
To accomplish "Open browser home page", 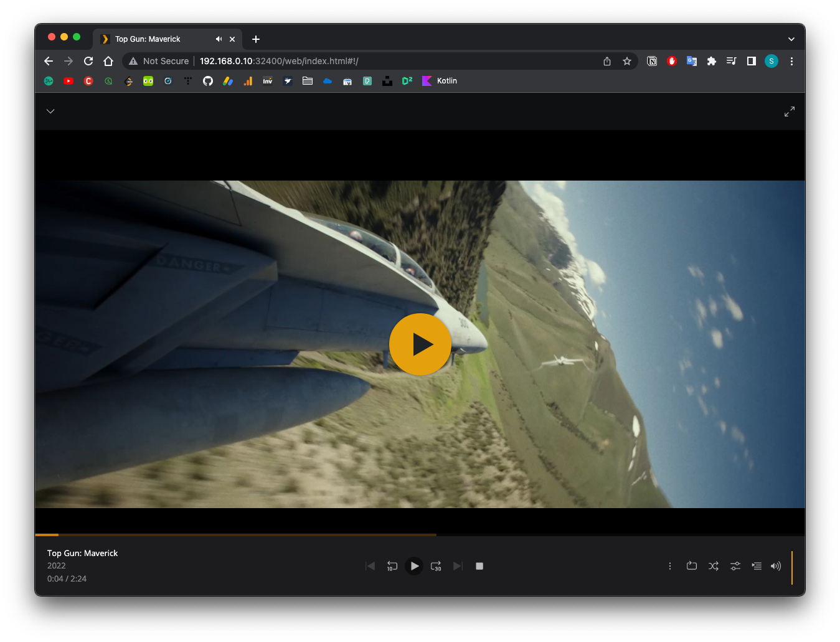I will (x=108, y=61).
